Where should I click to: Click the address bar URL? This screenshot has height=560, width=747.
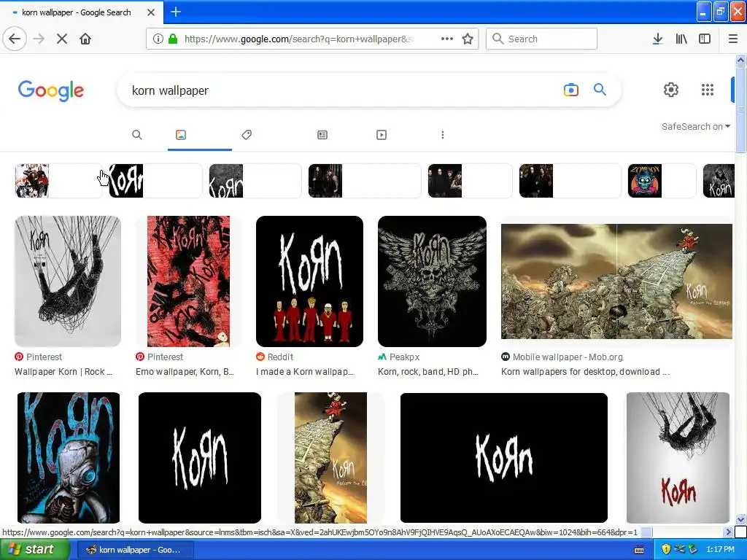click(298, 39)
